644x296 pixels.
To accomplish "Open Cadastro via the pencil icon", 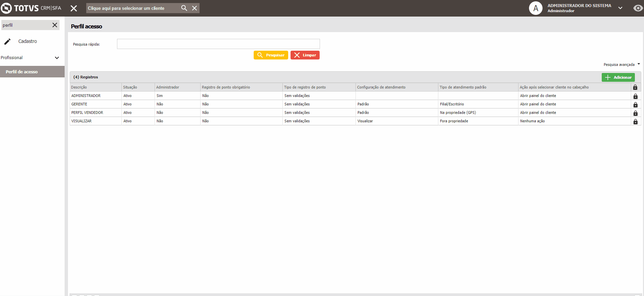I will tap(7, 41).
